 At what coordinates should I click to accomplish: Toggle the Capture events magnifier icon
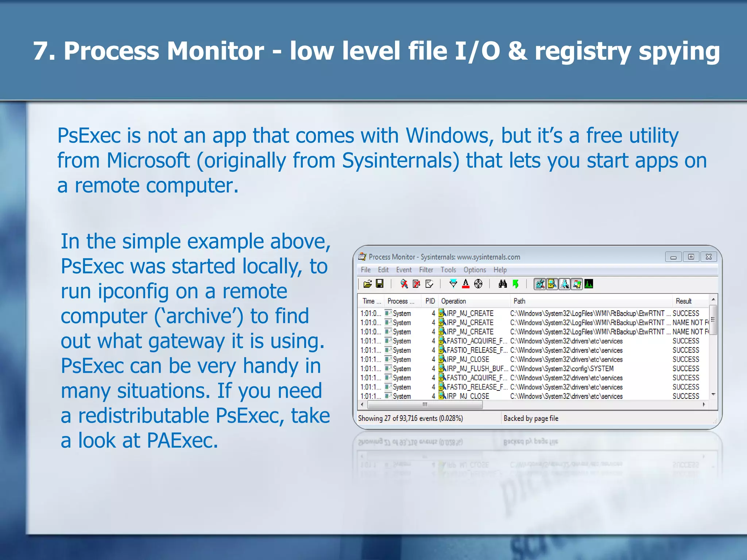point(404,284)
